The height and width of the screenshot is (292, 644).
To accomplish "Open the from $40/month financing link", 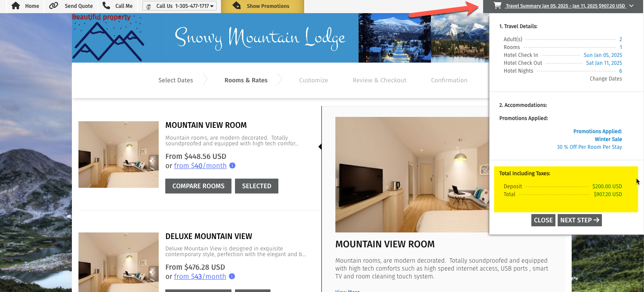I will (200, 165).
